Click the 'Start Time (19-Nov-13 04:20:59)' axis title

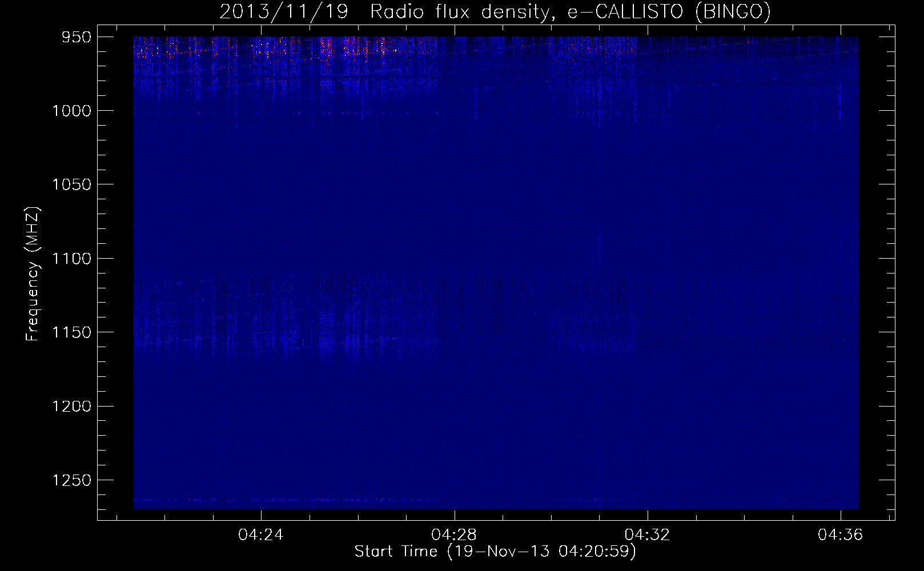tap(495, 552)
